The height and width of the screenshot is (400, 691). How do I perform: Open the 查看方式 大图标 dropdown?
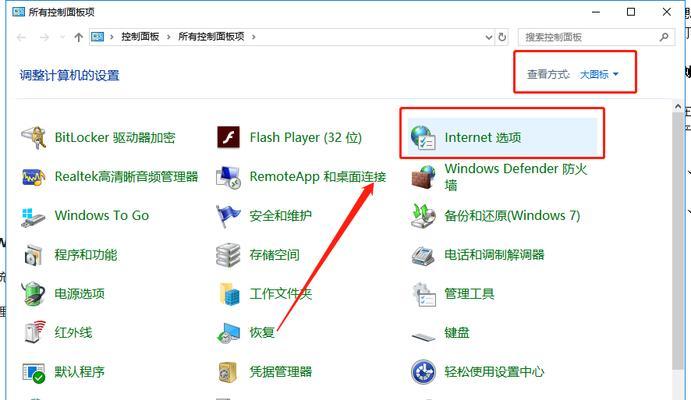point(599,74)
